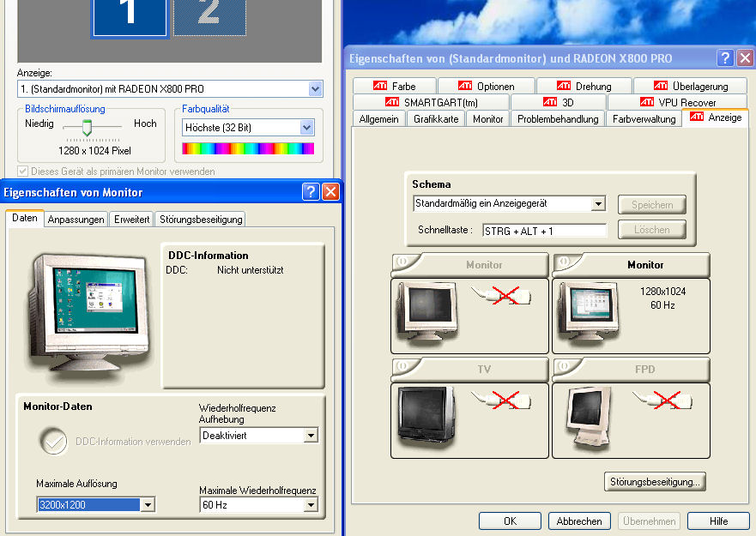Click the Schnelltaste input field
Viewport: 756px width, 536px height.
[544, 231]
